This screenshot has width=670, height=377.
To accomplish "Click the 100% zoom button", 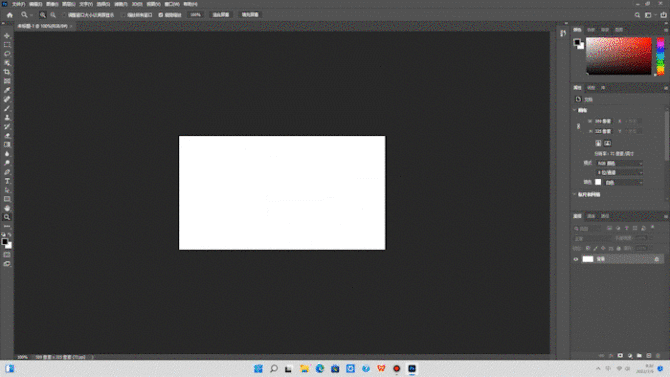I will click(196, 15).
